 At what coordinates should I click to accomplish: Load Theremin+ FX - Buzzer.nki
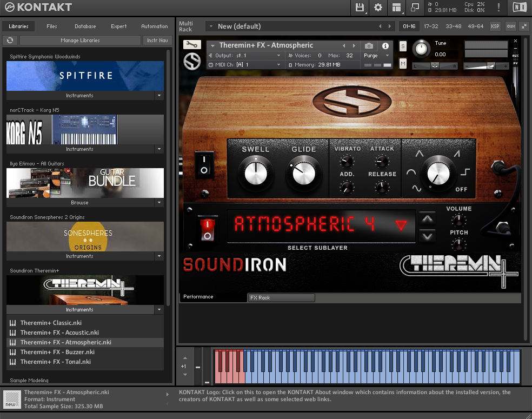click(85, 352)
